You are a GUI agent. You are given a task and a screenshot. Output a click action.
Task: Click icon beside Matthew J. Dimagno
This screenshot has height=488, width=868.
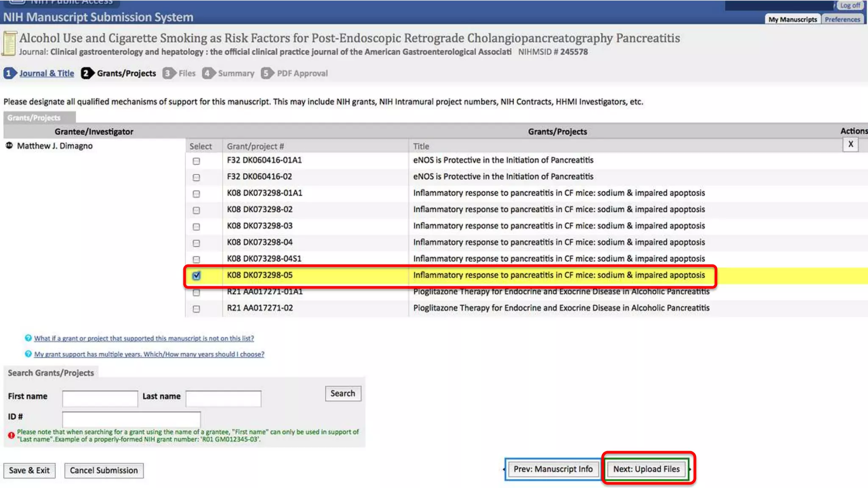tap(9, 145)
